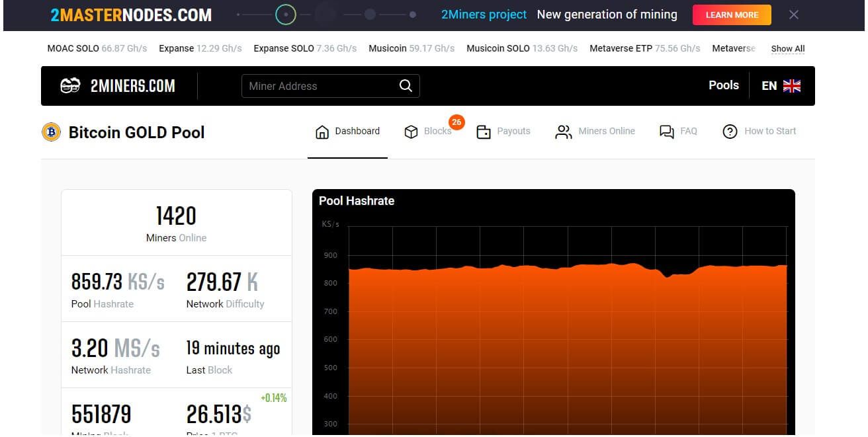Click the Payouts wallet icon
Viewport: 868px width, 437px height.
(484, 132)
